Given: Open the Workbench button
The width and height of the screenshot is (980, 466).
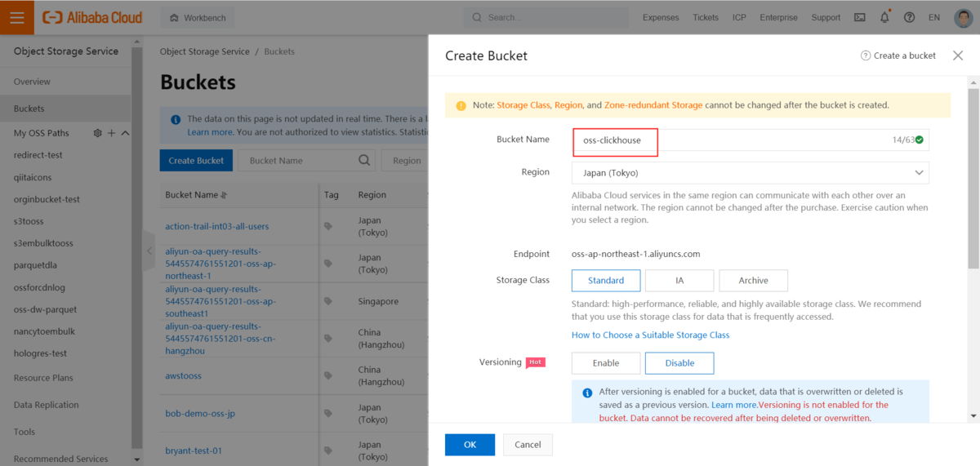Looking at the screenshot, I should (x=198, y=17).
